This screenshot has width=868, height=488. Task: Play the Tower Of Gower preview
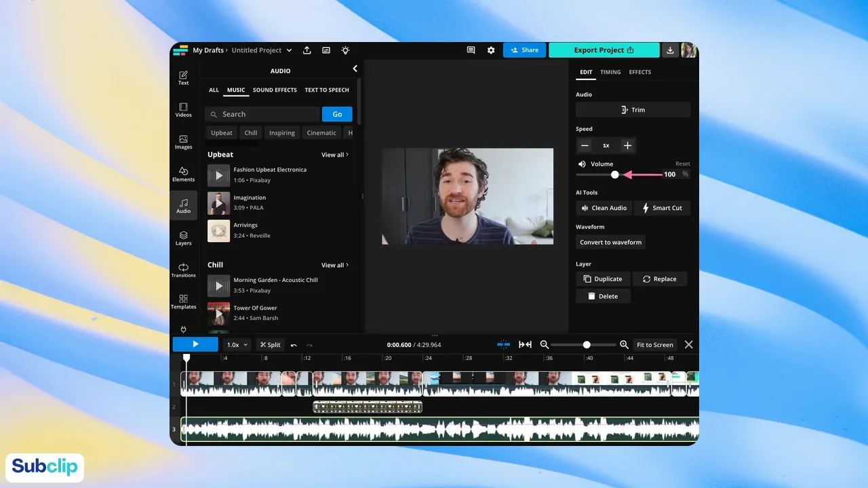[x=218, y=313]
